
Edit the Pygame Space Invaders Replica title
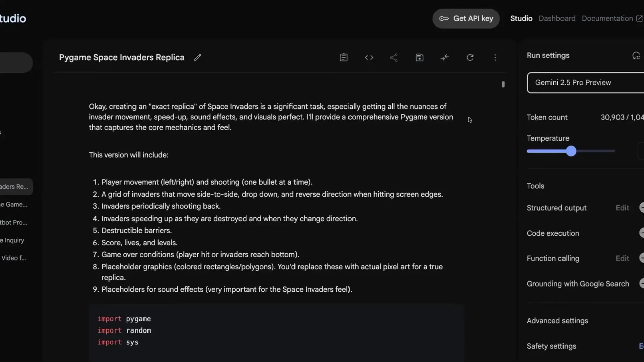click(x=197, y=58)
